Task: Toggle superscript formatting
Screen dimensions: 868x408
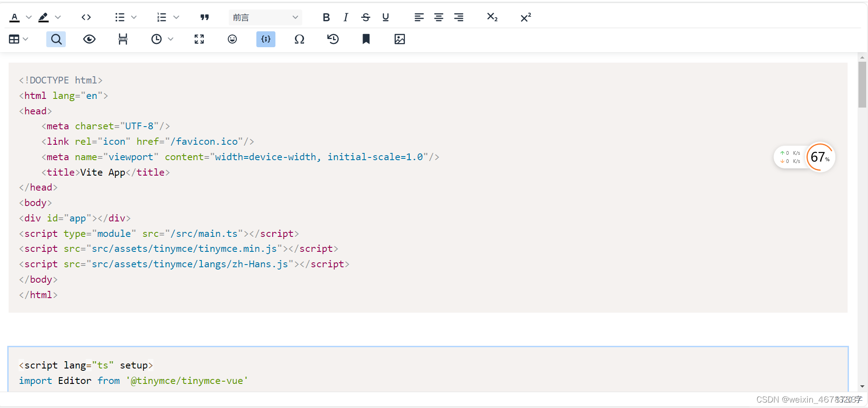Action: coord(525,17)
